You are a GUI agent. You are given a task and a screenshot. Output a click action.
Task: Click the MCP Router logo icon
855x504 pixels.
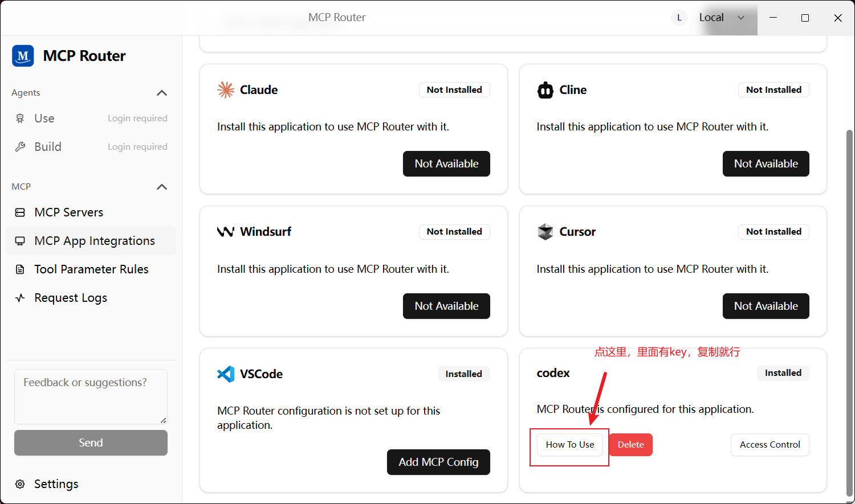point(23,56)
